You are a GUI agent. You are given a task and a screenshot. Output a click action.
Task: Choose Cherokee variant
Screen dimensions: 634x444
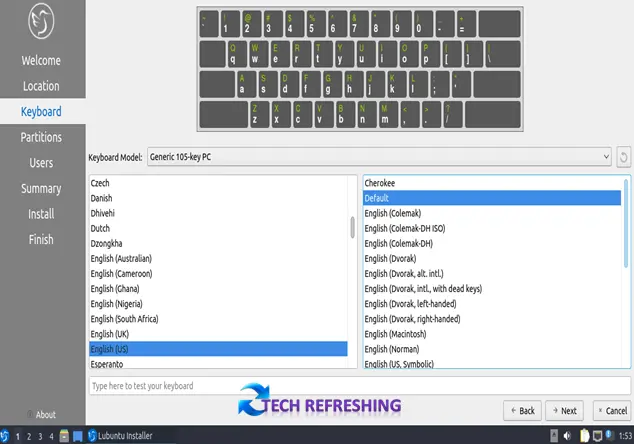pyautogui.click(x=492, y=183)
